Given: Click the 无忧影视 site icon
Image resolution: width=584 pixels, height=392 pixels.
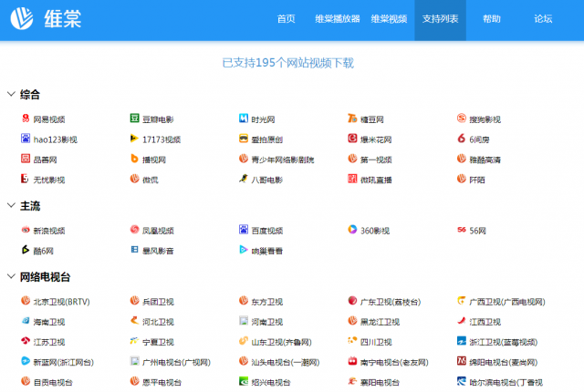Looking at the screenshot, I should click(26, 179).
